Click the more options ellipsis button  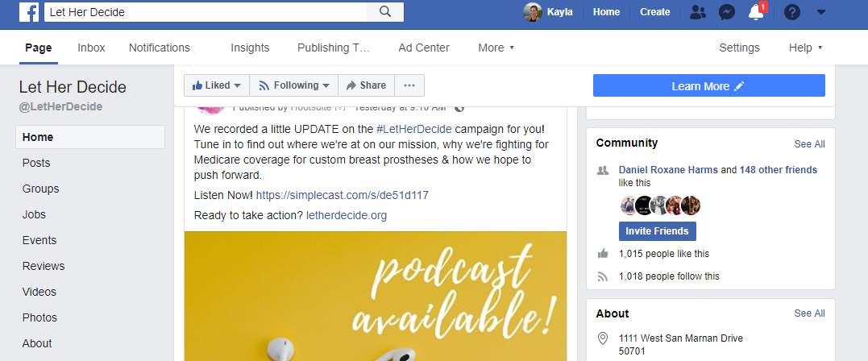click(x=409, y=85)
